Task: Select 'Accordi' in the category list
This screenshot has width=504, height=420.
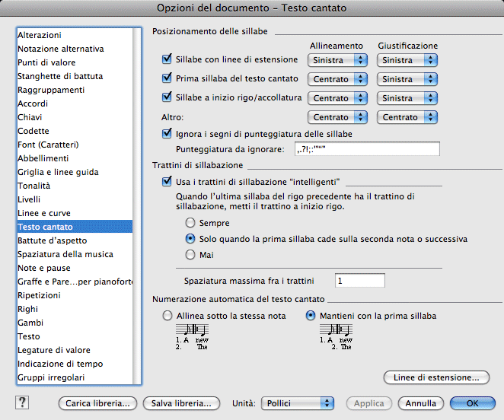Action: click(33, 103)
